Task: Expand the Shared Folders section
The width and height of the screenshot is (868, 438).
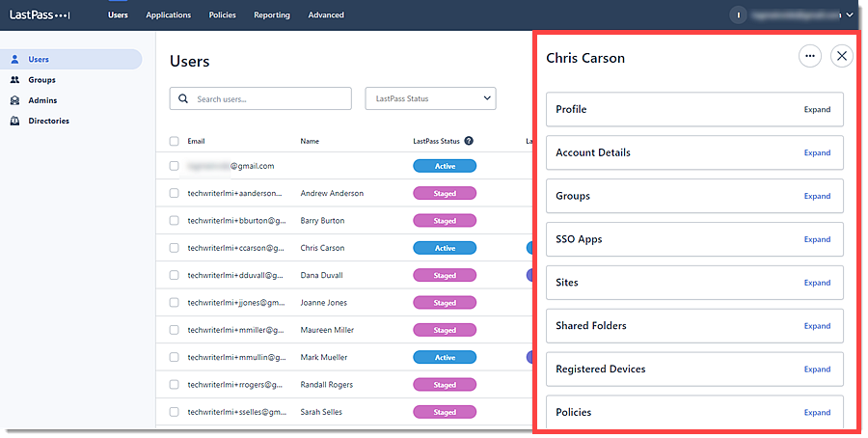Action: [817, 326]
